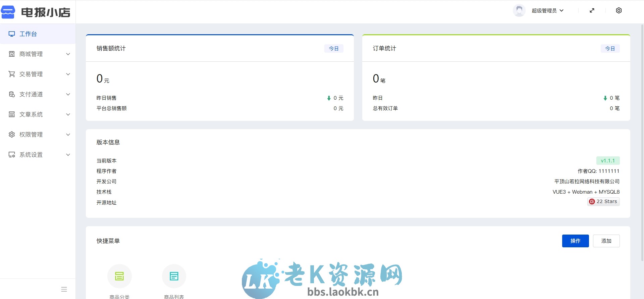
Task: Click the 总有效订单 label
Action: coord(385,108)
